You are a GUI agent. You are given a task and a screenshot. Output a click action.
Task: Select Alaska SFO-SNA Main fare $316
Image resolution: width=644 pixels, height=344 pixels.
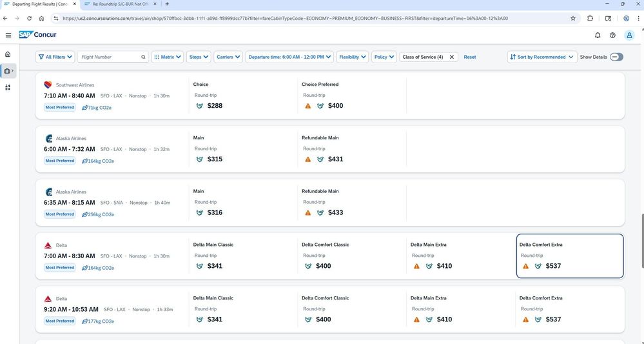[x=243, y=203]
